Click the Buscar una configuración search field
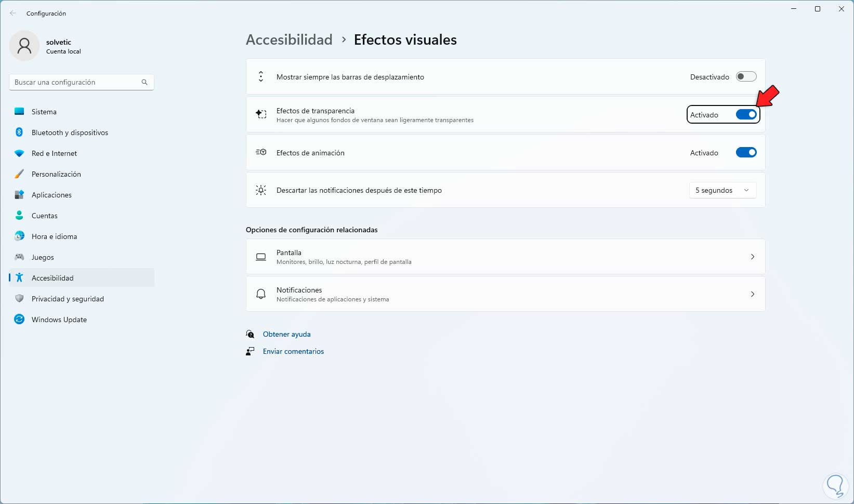The width and height of the screenshot is (854, 504). 75,82
